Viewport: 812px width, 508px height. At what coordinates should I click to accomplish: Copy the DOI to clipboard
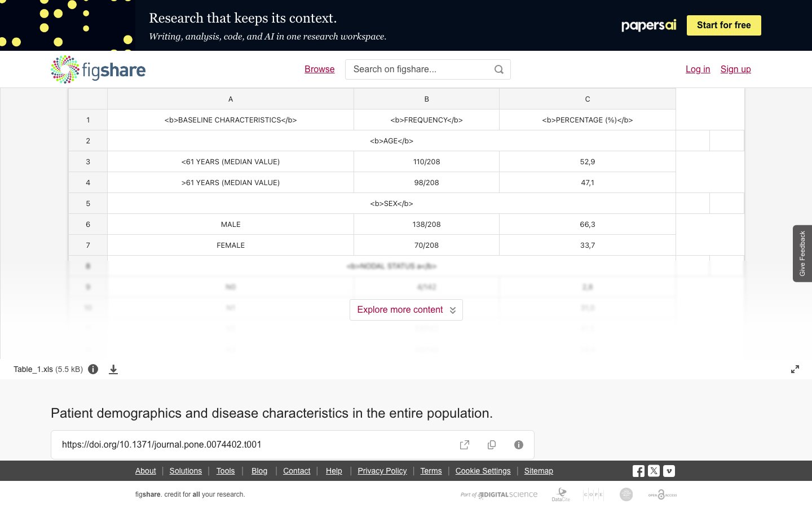(492, 445)
